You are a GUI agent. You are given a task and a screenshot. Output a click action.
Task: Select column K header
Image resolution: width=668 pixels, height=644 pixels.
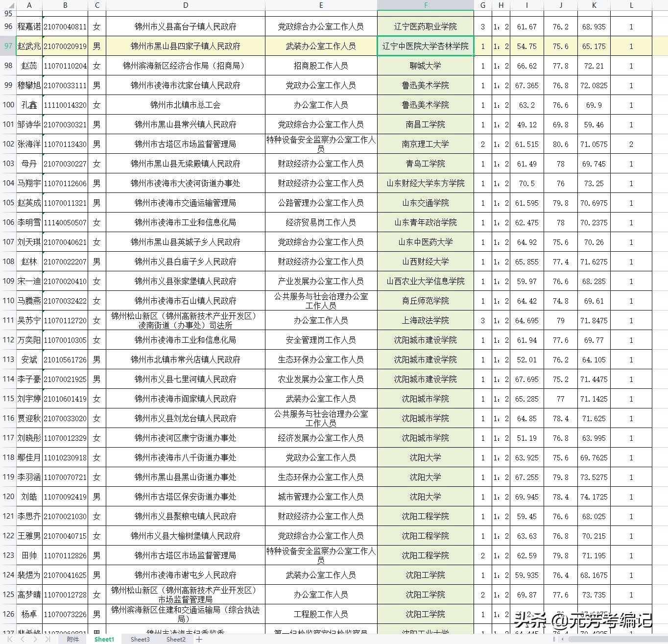pos(594,5)
